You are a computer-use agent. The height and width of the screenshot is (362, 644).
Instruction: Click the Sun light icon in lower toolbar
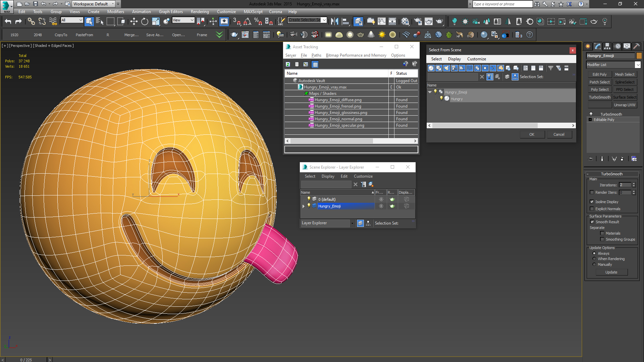pos(382,35)
